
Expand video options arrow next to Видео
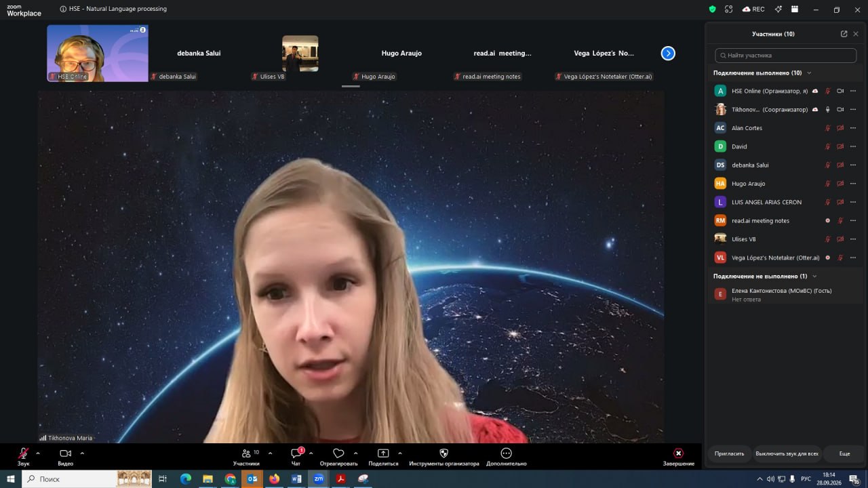click(82, 453)
